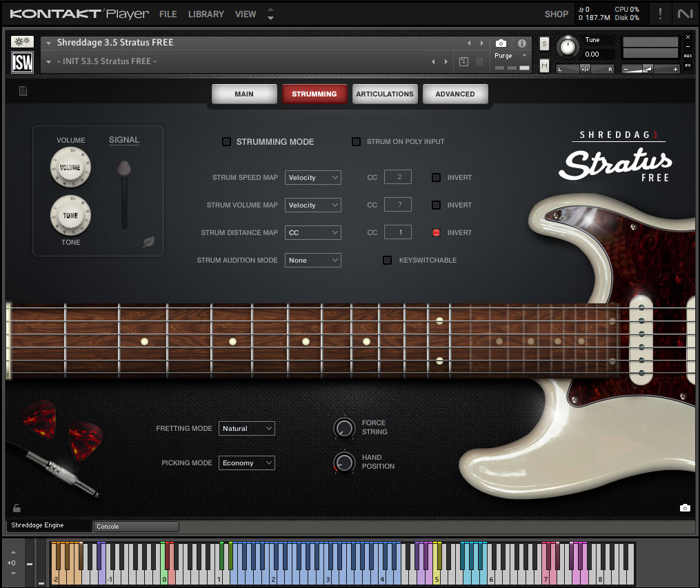Image resolution: width=700 pixels, height=588 pixels.
Task: Open the Picking Mode dropdown
Action: pos(247,463)
